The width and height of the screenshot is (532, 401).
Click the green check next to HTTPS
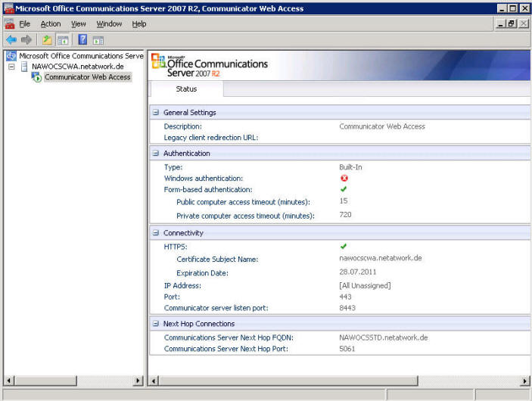pos(344,246)
